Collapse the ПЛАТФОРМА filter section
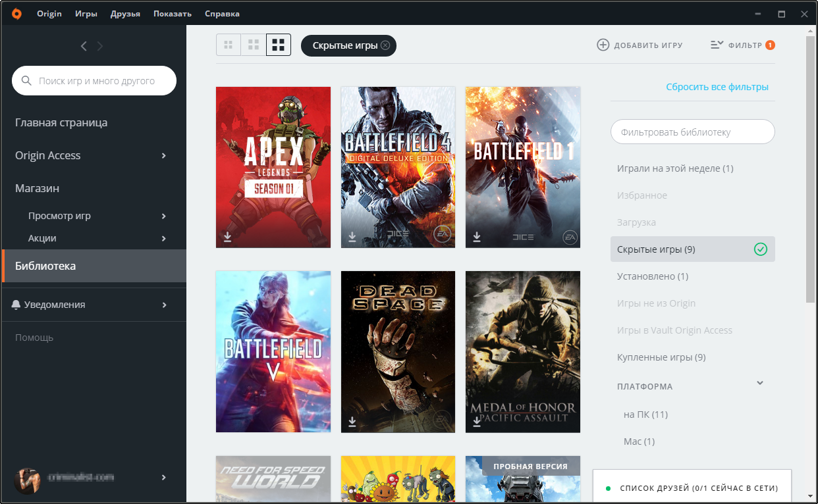The height and width of the screenshot is (504, 818). [x=760, y=383]
